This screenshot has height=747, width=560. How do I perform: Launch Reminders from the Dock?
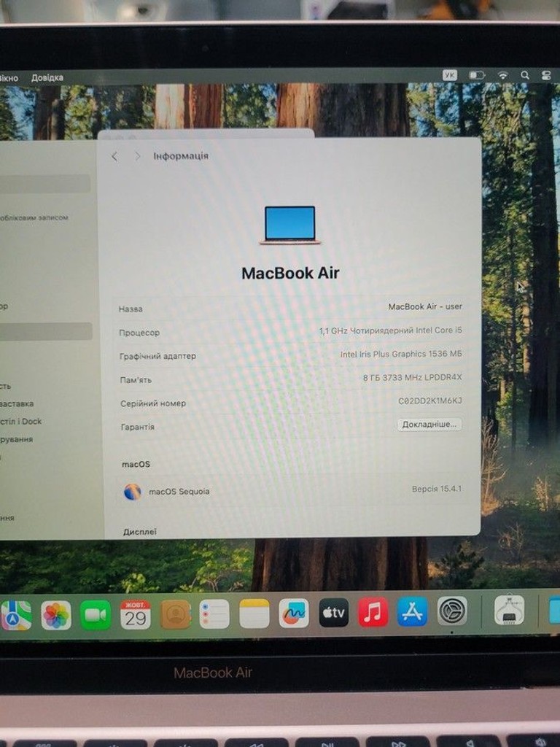[214, 614]
